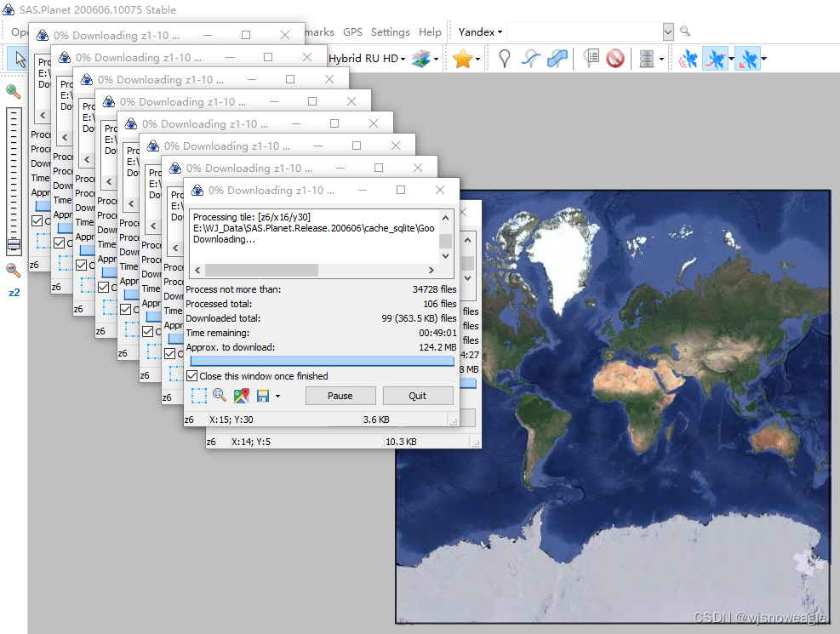840x634 pixels.
Task: Click the Yandex search input field
Action: click(585, 31)
